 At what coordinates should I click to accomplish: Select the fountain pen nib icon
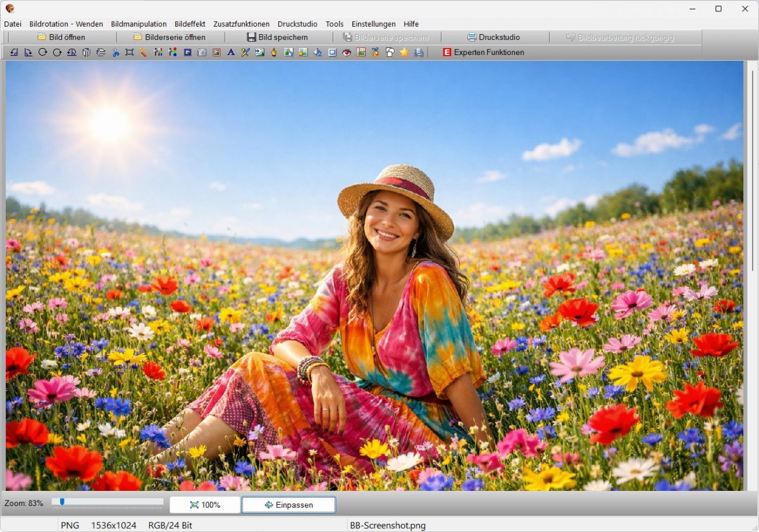(x=274, y=53)
